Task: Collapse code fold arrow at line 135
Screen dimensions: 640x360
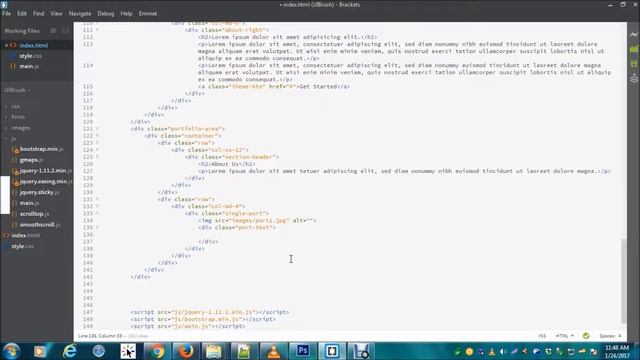Action: [x=97, y=227]
